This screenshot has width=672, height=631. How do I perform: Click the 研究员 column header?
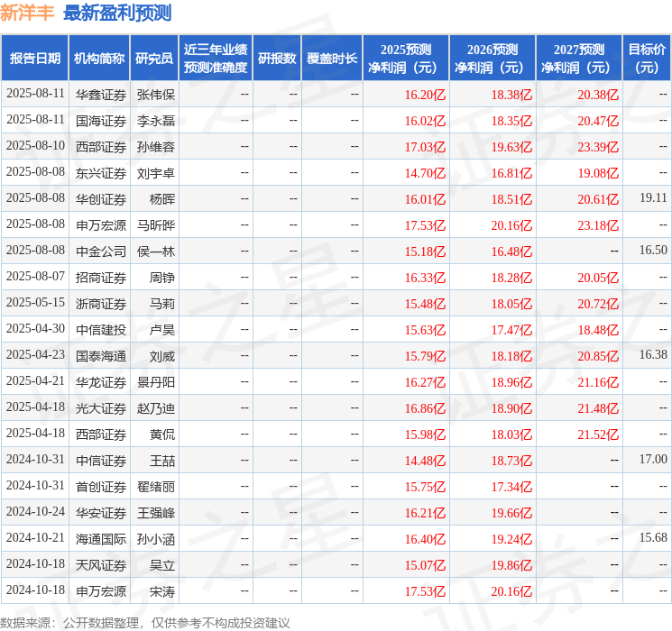154,58
